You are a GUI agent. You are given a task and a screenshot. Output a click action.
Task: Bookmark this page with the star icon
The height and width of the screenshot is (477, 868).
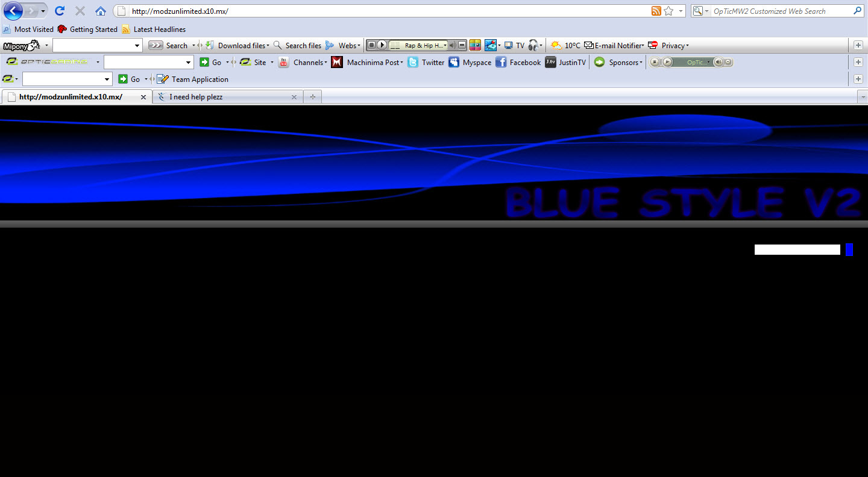tap(668, 11)
